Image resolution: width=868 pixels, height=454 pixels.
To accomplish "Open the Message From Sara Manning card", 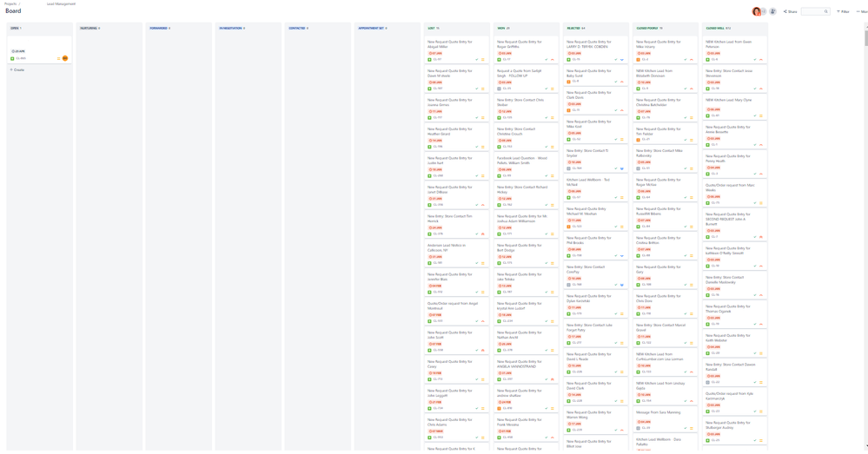I will 665,420.
